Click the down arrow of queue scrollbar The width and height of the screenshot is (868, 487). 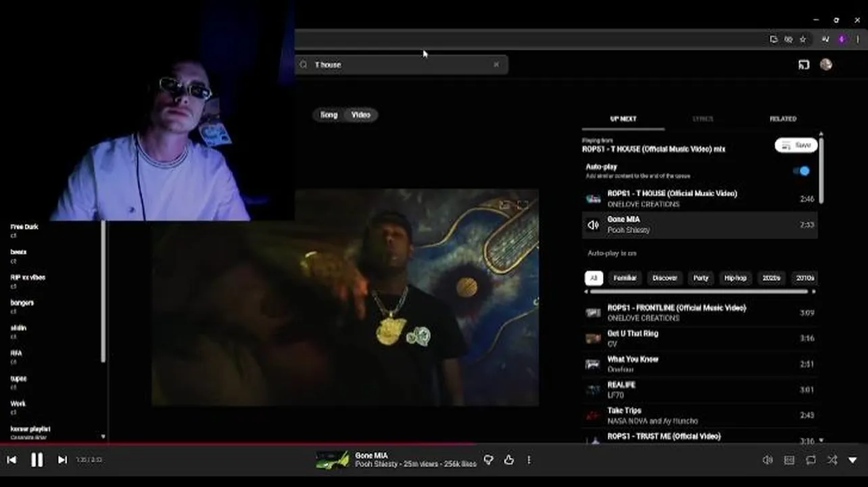(x=821, y=440)
